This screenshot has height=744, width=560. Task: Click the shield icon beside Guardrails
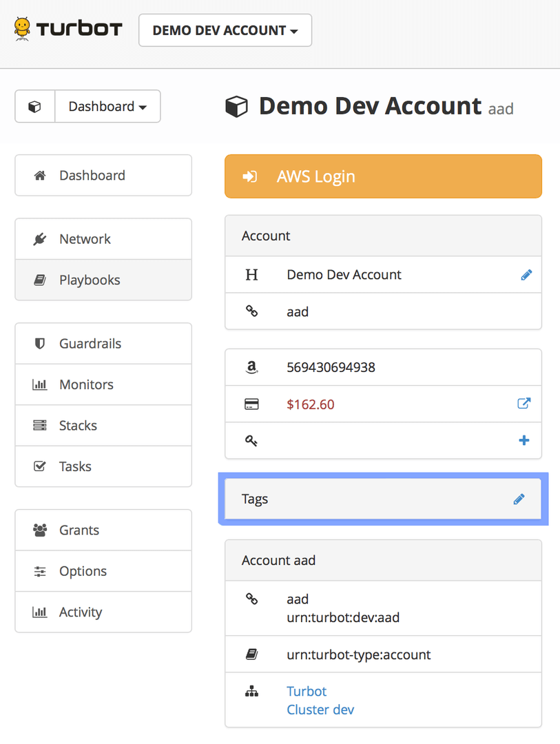40,343
